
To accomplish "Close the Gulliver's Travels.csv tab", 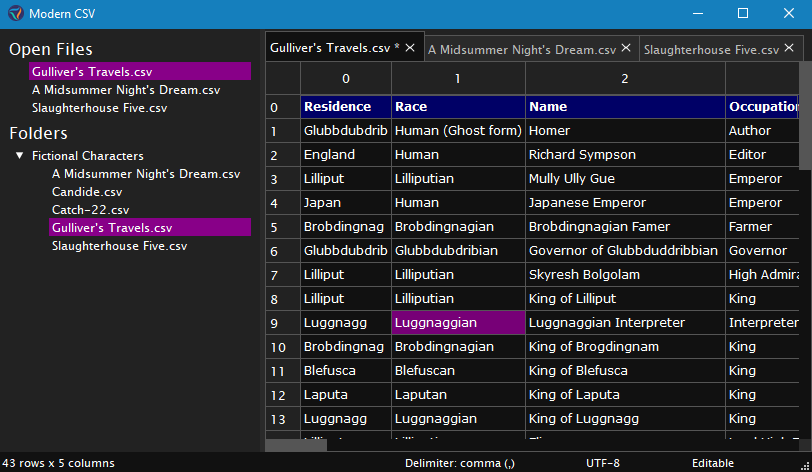I will (x=410, y=48).
